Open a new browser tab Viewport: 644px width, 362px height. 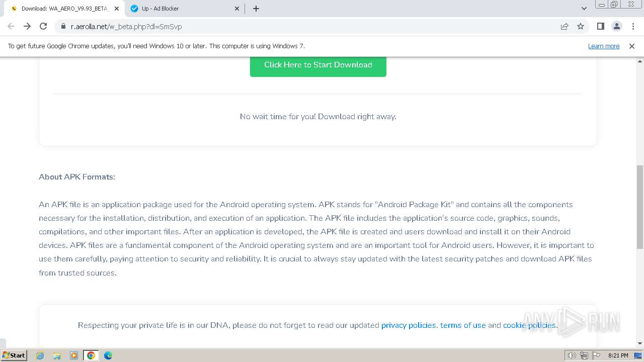pyautogui.click(x=256, y=9)
